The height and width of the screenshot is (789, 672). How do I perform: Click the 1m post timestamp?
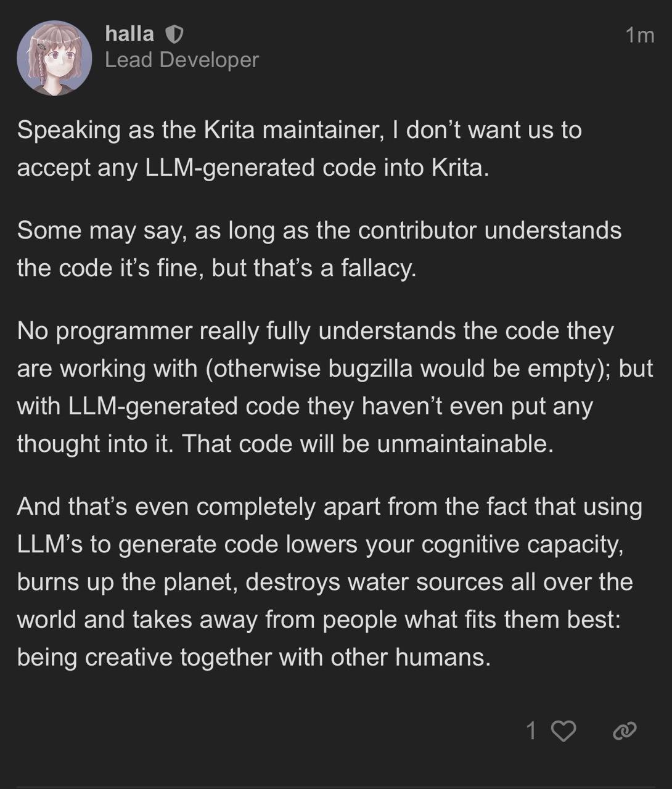point(639,35)
